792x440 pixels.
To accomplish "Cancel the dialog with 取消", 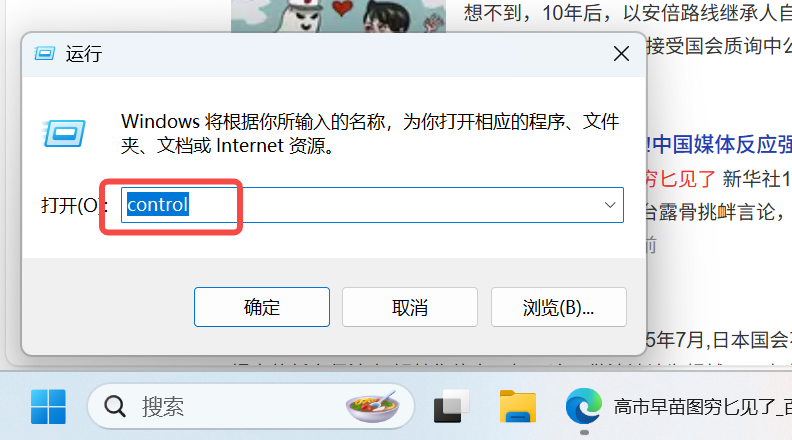I will click(410, 307).
